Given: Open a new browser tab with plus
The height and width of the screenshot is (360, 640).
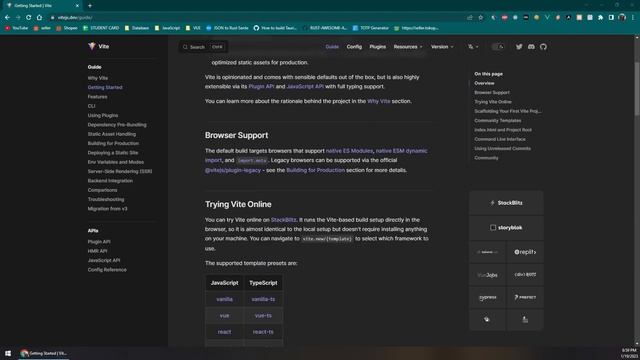Looking at the screenshot, I should coord(90,6).
